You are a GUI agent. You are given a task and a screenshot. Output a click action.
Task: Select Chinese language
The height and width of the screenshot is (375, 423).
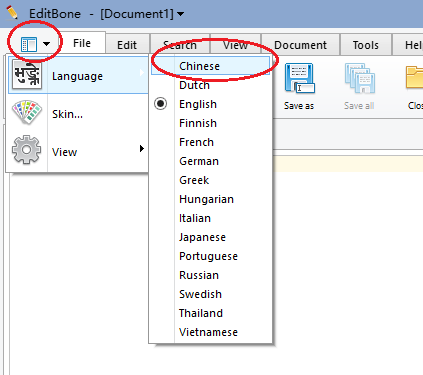pyautogui.click(x=210, y=66)
